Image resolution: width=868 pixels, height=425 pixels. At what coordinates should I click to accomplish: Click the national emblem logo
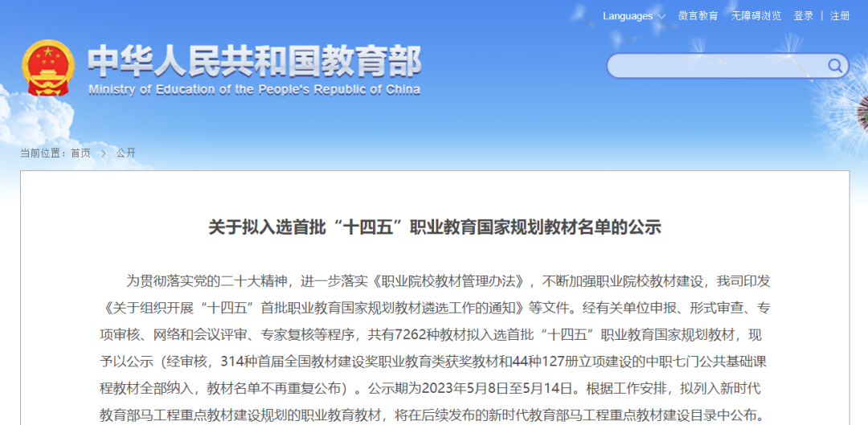pyautogui.click(x=48, y=67)
